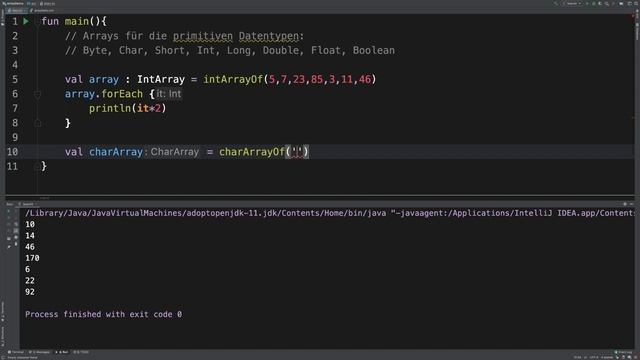Open the Messages tool window tab
The width and height of the screenshot is (640, 360).
click(x=39, y=352)
